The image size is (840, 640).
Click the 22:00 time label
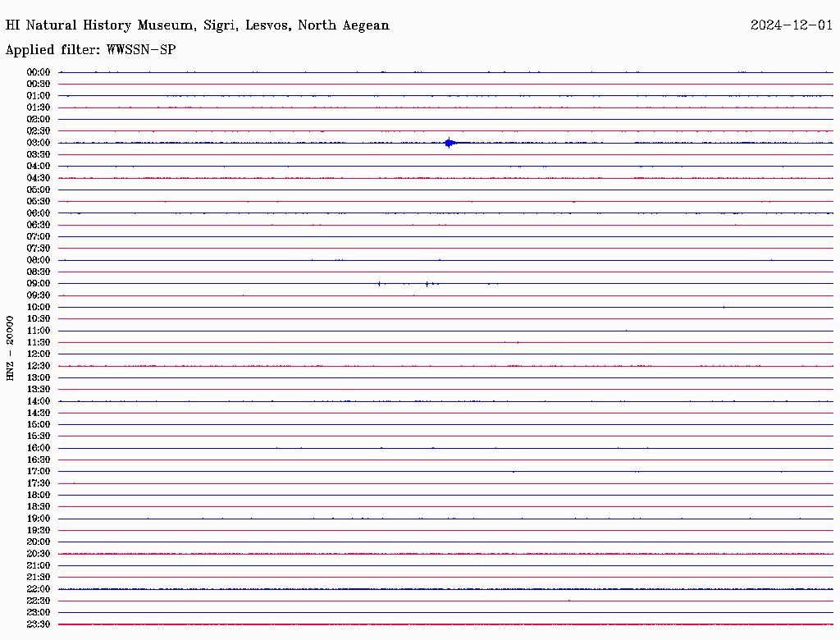tap(39, 589)
